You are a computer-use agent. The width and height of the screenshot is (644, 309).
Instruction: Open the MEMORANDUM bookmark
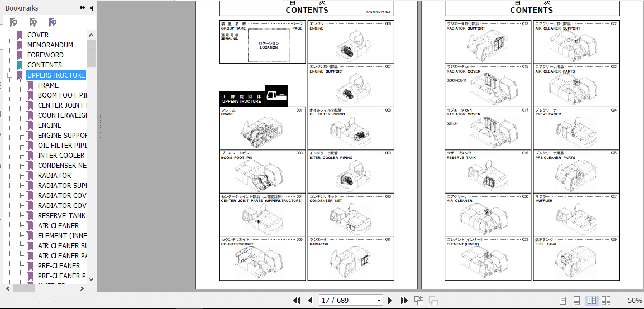(50, 45)
